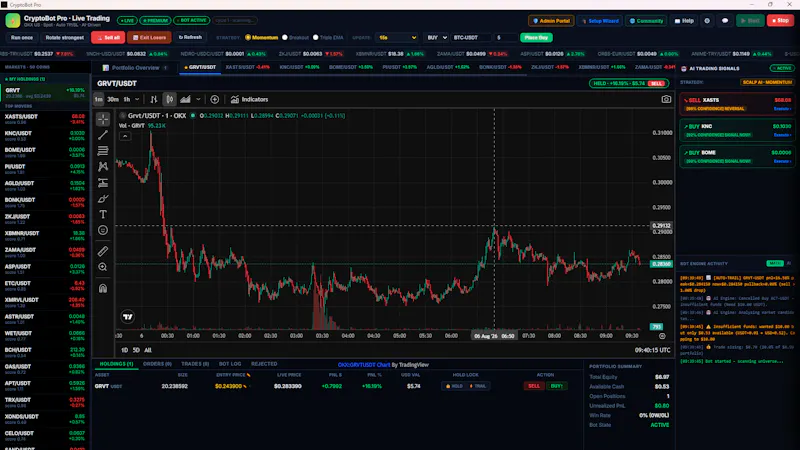Select the Momentum strategy radio
The height and width of the screenshot is (450, 800).
tap(248, 37)
